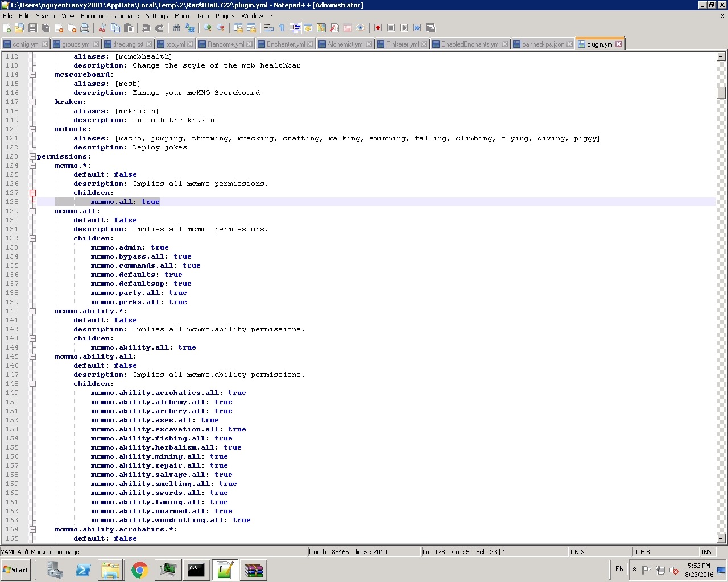Viewport: 728px width, 582px height.
Task: Close the banned-ips.json tab
Action: pos(569,44)
